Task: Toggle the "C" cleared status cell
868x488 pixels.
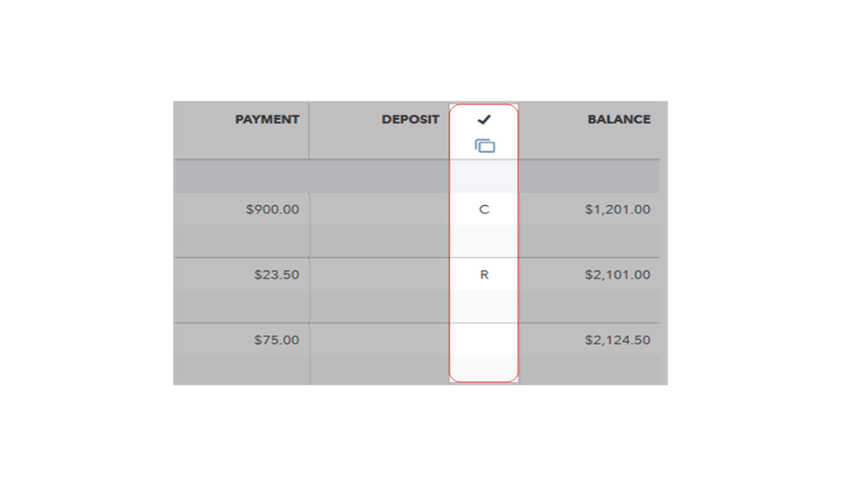Action: coord(484,209)
